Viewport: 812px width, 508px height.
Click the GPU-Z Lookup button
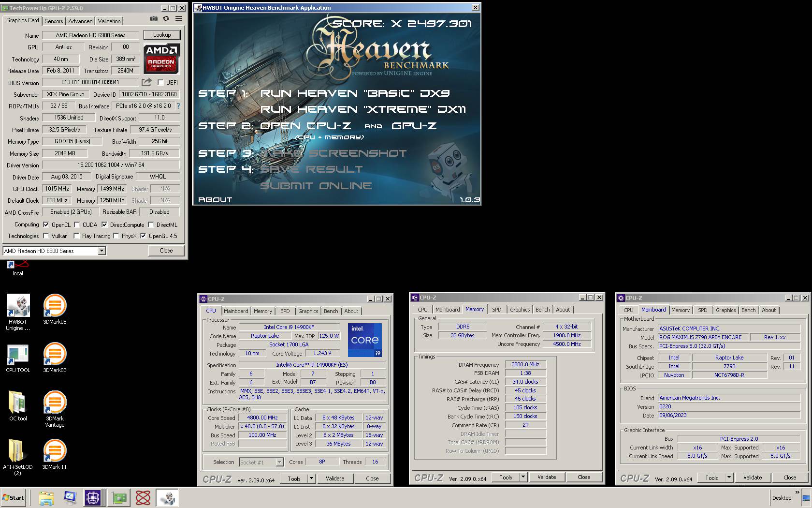pos(162,35)
